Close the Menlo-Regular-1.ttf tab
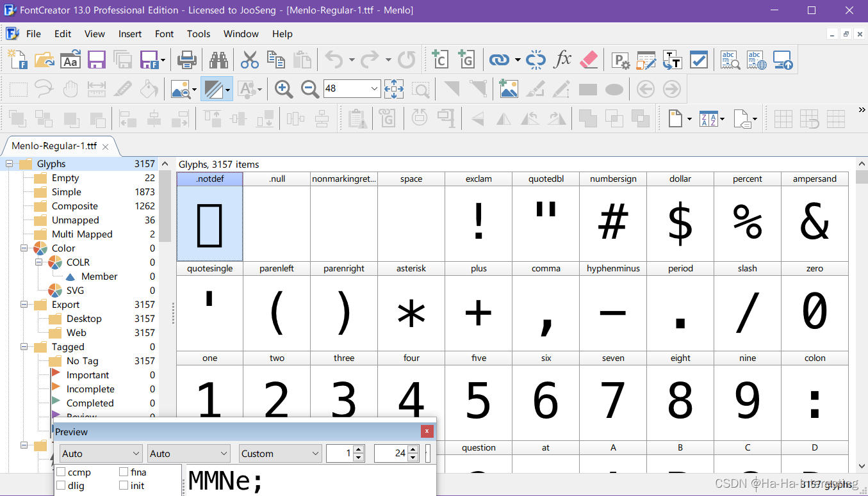This screenshot has height=496, width=868. (106, 147)
